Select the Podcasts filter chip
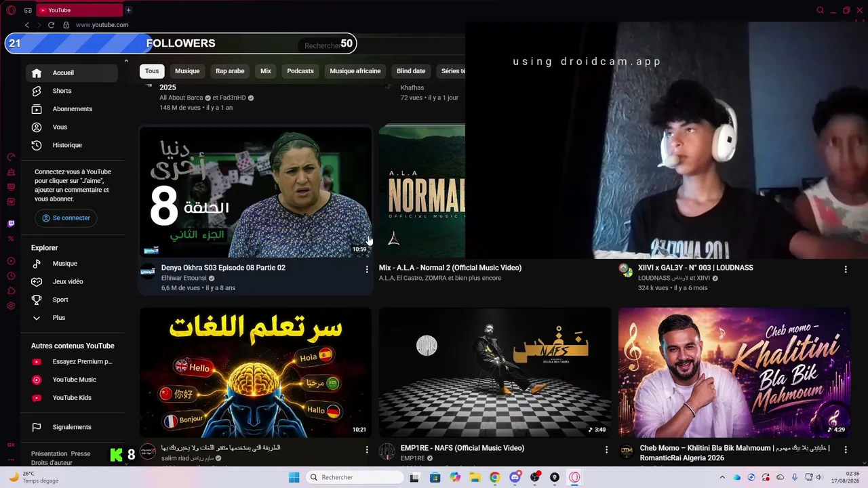The height and width of the screenshot is (488, 868). tap(300, 71)
